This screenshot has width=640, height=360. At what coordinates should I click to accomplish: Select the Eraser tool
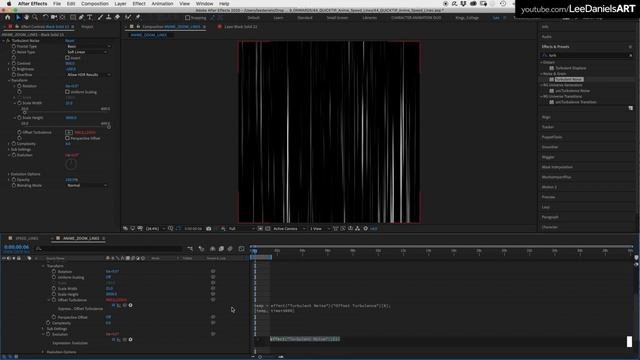click(x=117, y=18)
